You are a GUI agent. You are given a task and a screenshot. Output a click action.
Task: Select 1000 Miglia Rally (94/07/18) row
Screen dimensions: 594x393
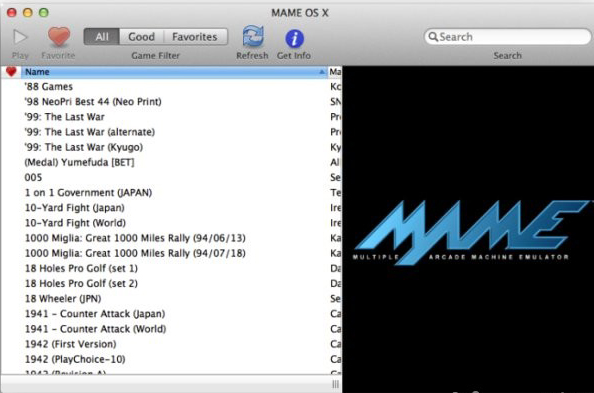pos(171,253)
